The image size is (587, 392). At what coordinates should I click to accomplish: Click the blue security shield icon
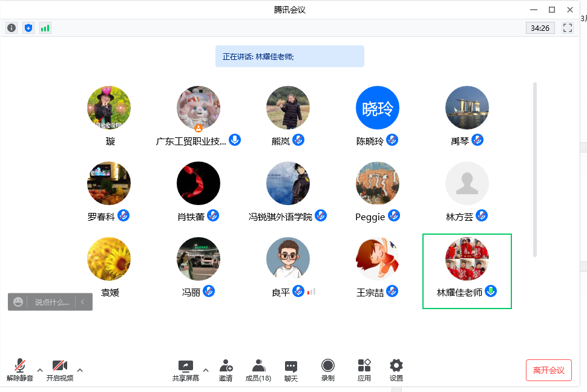coord(28,28)
